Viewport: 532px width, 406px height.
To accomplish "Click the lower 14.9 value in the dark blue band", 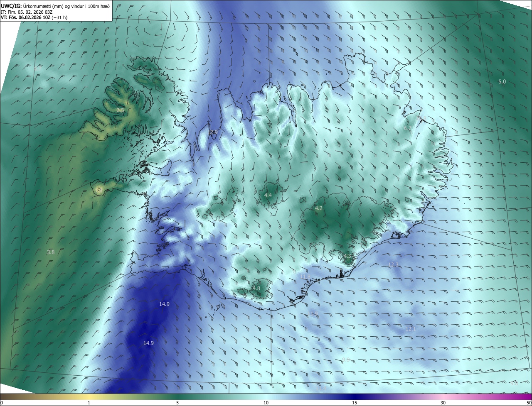I will click(x=148, y=343).
